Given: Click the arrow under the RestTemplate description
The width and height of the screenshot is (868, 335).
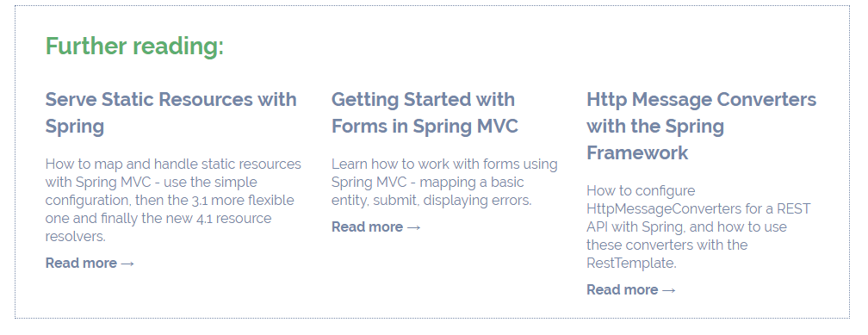Looking at the screenshot, I should [x=669, y=290].
